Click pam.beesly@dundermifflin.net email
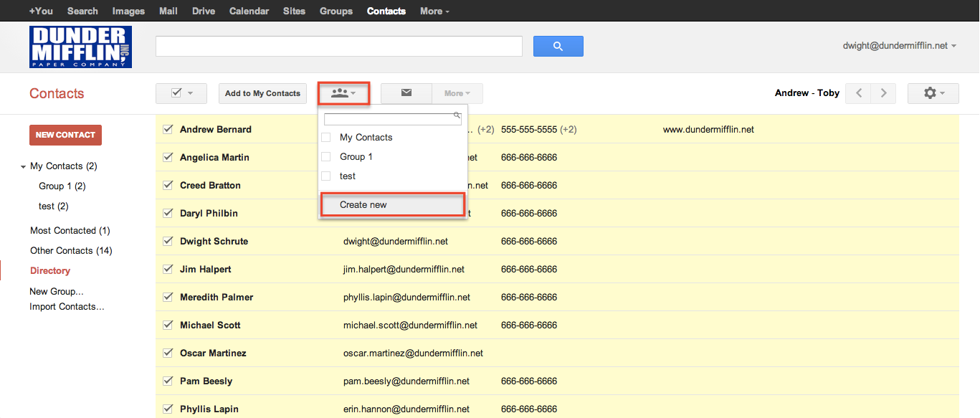980x418 pixels. pos(406,381)
